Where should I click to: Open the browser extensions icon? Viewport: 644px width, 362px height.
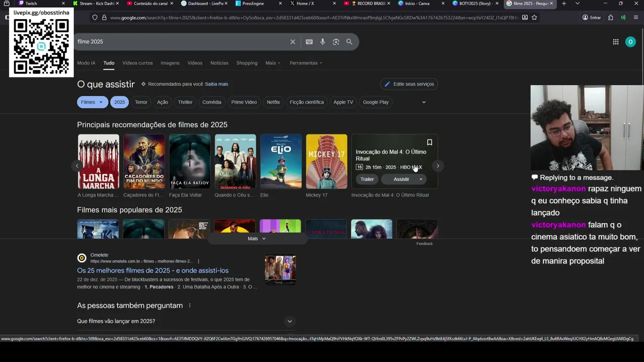pyautogui.click(x=610, y=18)
